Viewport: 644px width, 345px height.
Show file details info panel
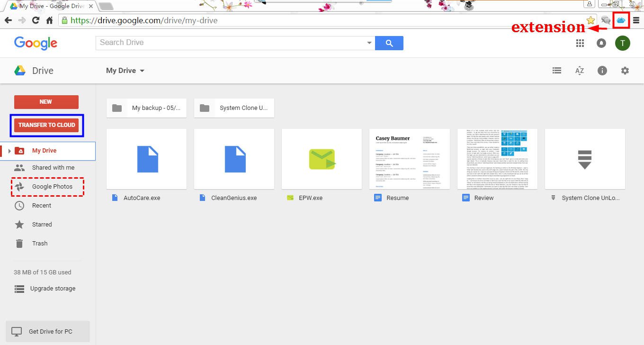[x=602, y=71]
